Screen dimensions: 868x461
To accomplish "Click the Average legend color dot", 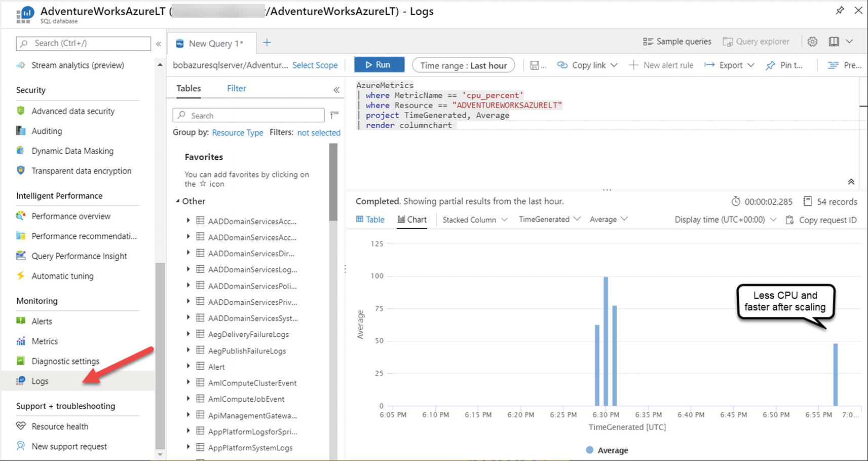I will (590, 450).
